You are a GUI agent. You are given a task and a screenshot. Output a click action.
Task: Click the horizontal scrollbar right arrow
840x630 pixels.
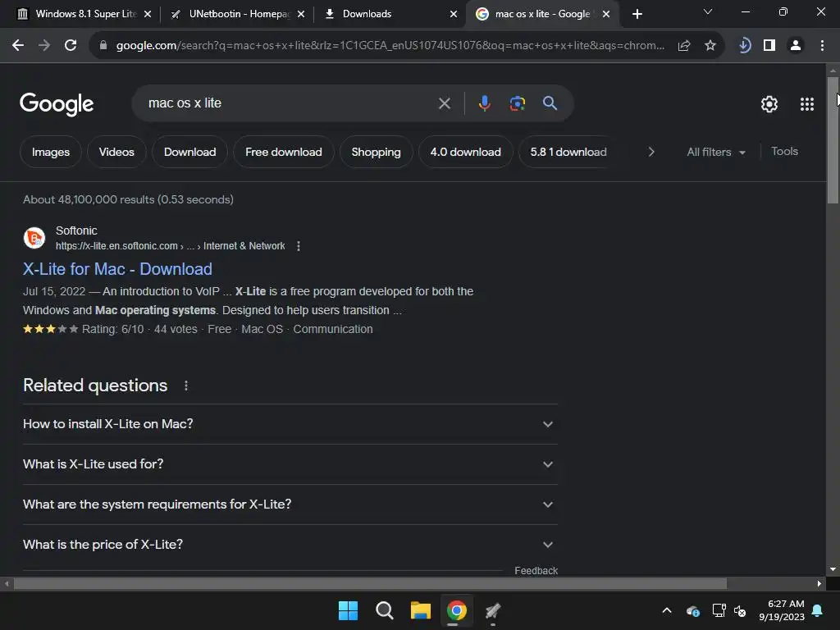pos(819,583)
